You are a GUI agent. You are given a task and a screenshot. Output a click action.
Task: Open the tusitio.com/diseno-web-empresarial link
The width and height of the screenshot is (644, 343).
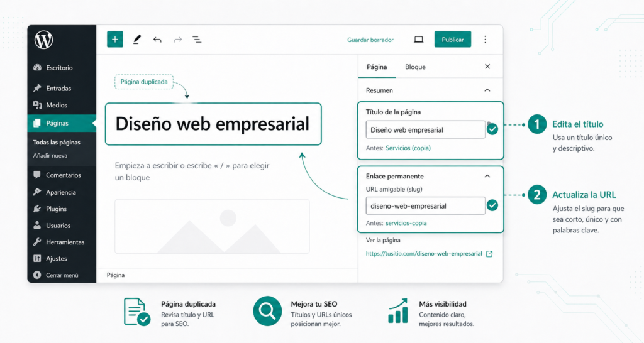pos(424,254)
